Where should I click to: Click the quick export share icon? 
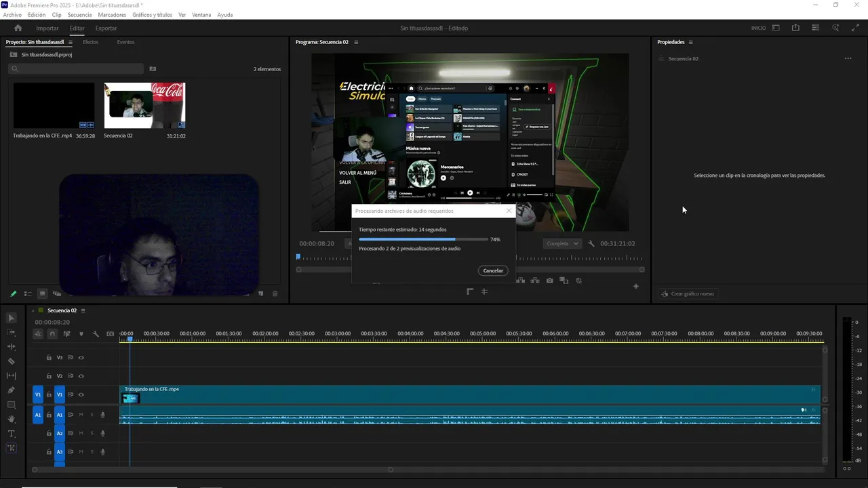[x=795, y=28]
